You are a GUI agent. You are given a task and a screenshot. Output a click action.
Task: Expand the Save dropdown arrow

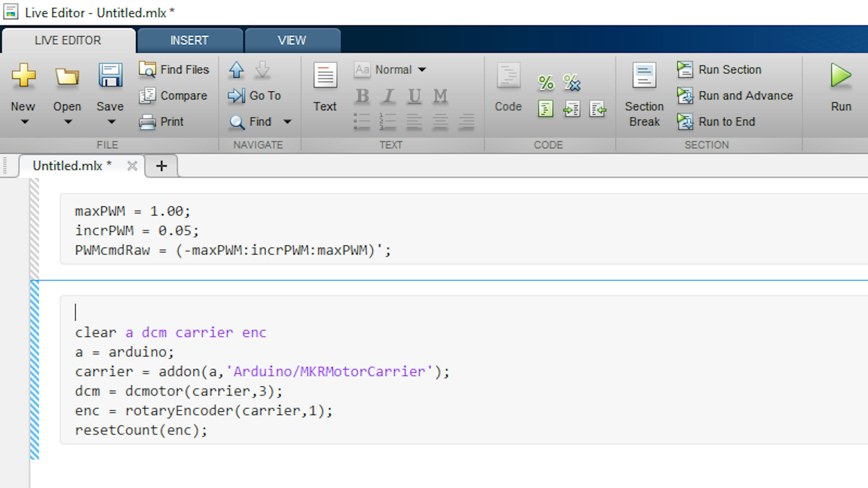click(x=112, y=122)
